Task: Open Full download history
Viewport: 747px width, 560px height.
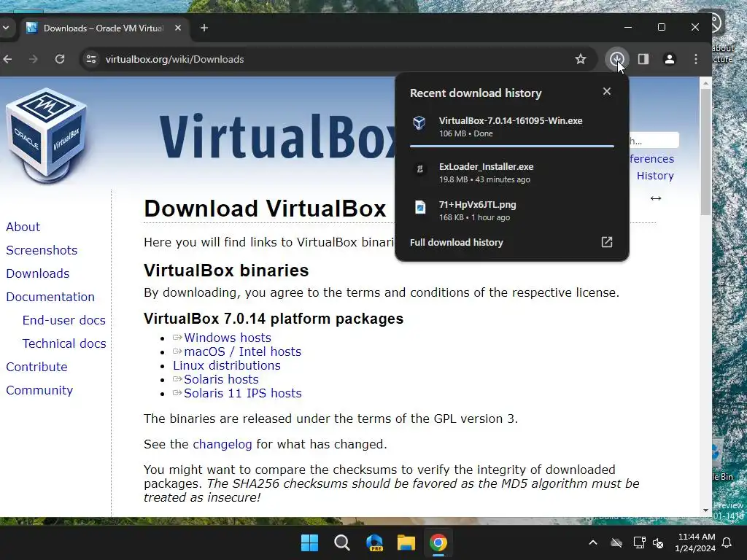Action: [x=457, y=242]
